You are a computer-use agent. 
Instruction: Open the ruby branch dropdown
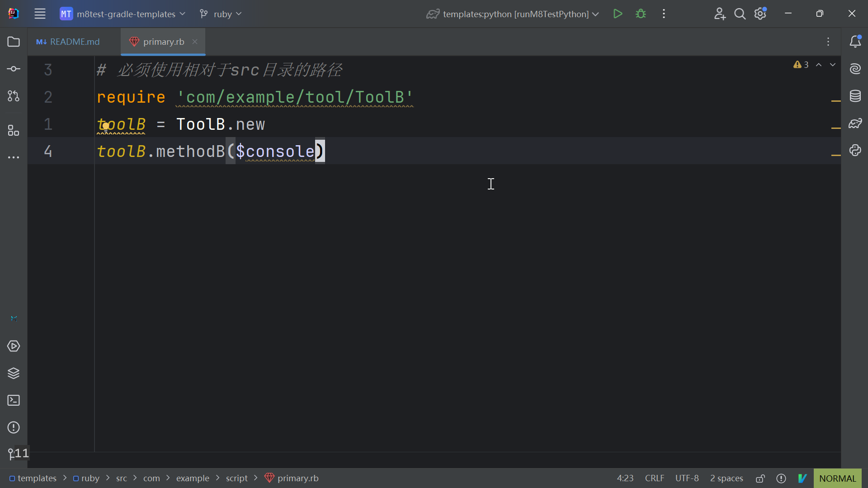coord(221,14)
